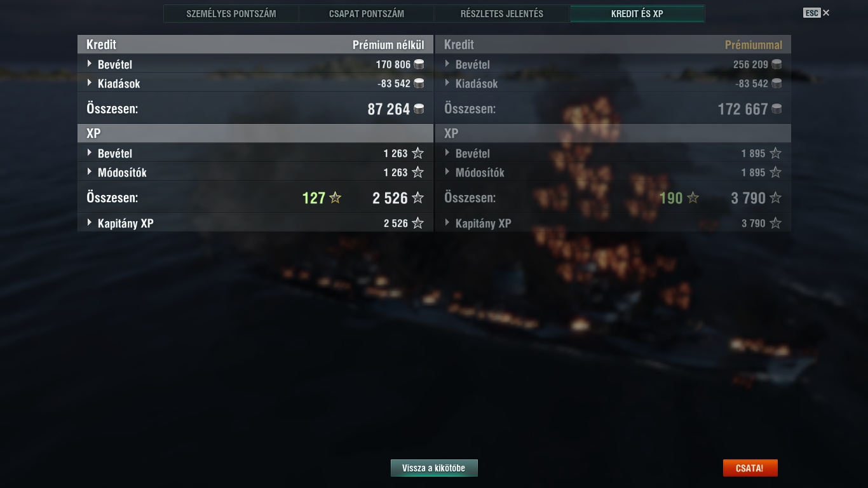Click the coin icon beside premium 256 209

click(776, 64)
